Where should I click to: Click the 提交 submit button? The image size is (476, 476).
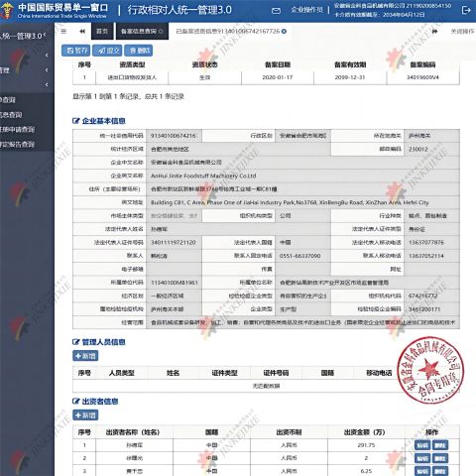pyautogui.click(x=107, y=51)
